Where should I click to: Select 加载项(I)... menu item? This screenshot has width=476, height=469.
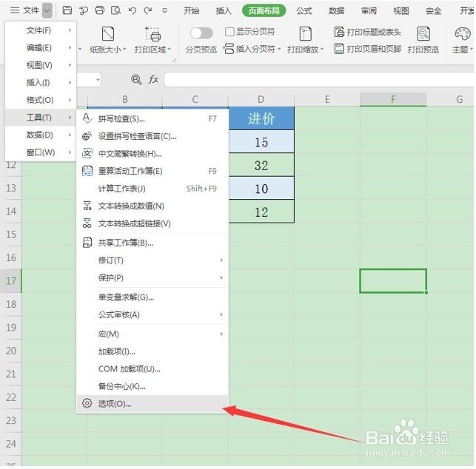pyautogui.click(x=152, y=351)
